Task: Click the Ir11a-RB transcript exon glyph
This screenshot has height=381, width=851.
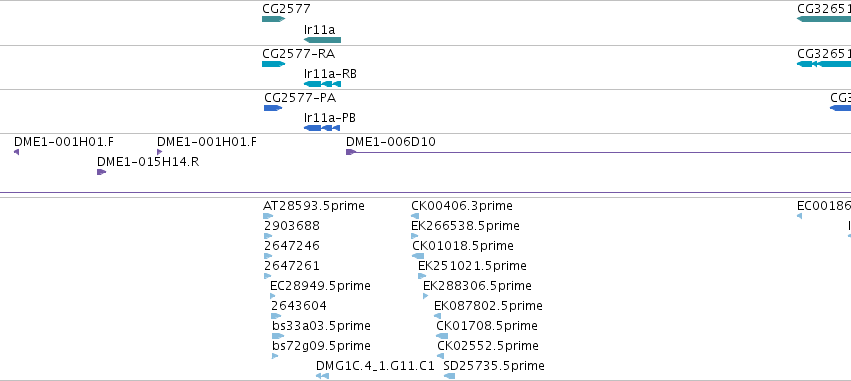Action: click(x=322, y=84)
